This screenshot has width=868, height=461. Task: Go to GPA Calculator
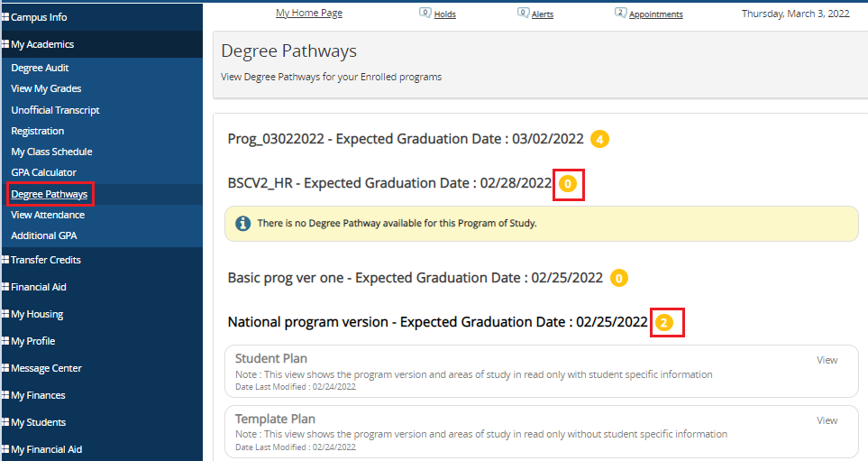(x=43, y=172)
